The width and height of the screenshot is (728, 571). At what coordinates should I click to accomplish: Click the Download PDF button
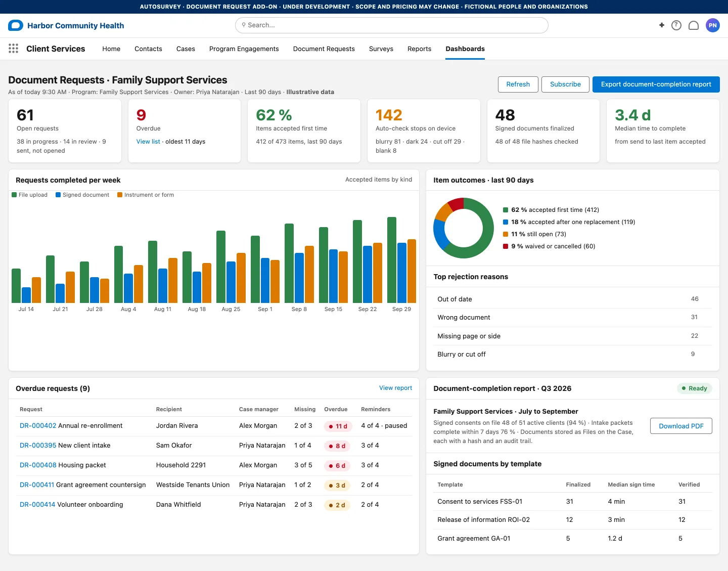point(681,426)
